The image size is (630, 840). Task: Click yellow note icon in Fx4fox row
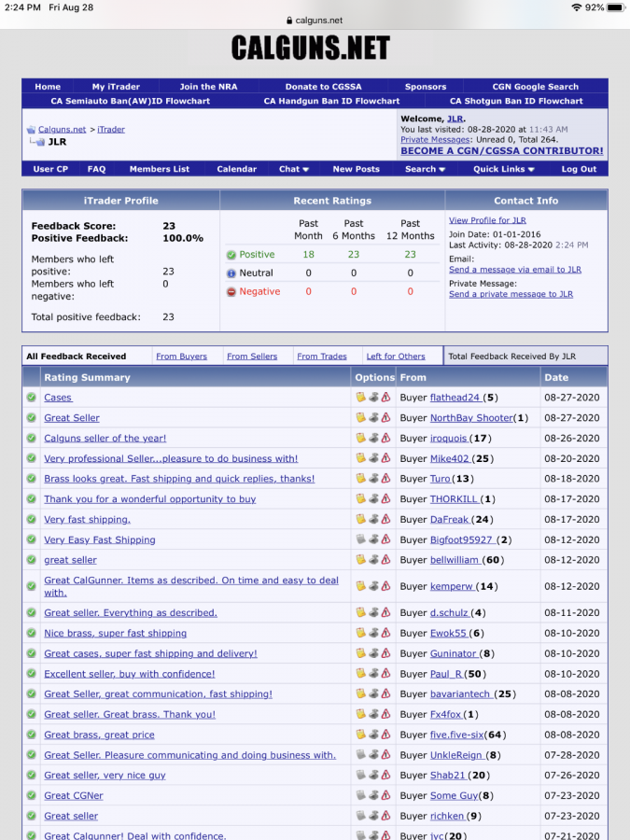pyautogui.click(x=360, y=714)
